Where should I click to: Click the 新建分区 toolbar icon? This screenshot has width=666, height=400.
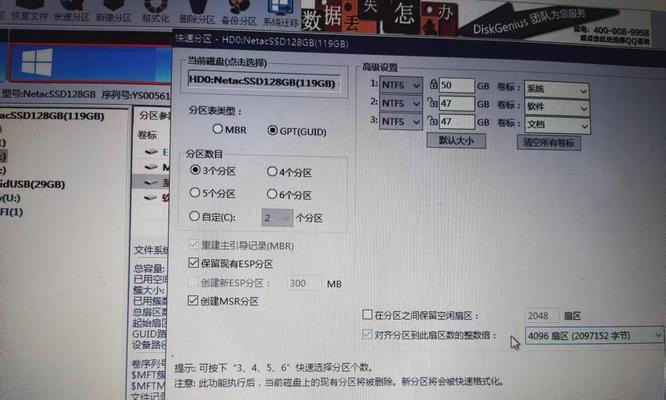tap(113, 11)
